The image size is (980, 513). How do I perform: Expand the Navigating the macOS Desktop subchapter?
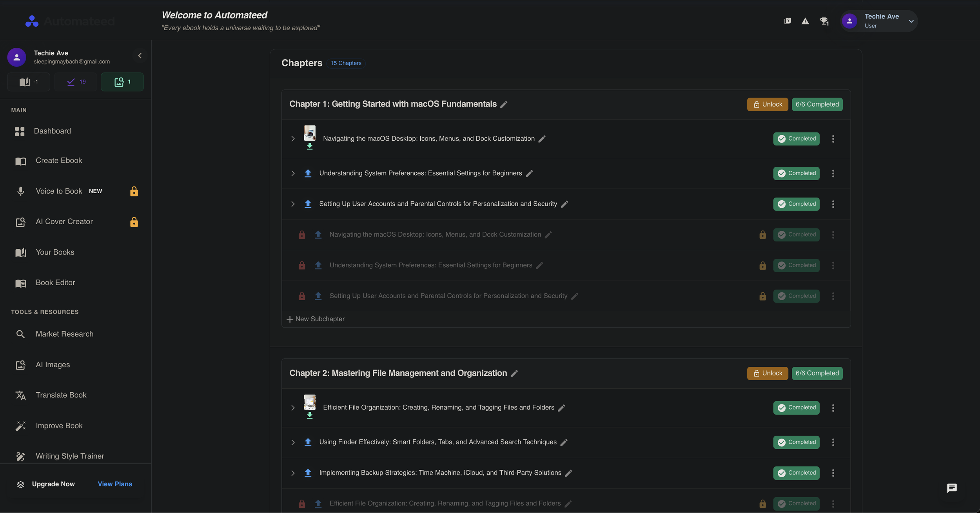pyautogui.click(x=292, y=138)
